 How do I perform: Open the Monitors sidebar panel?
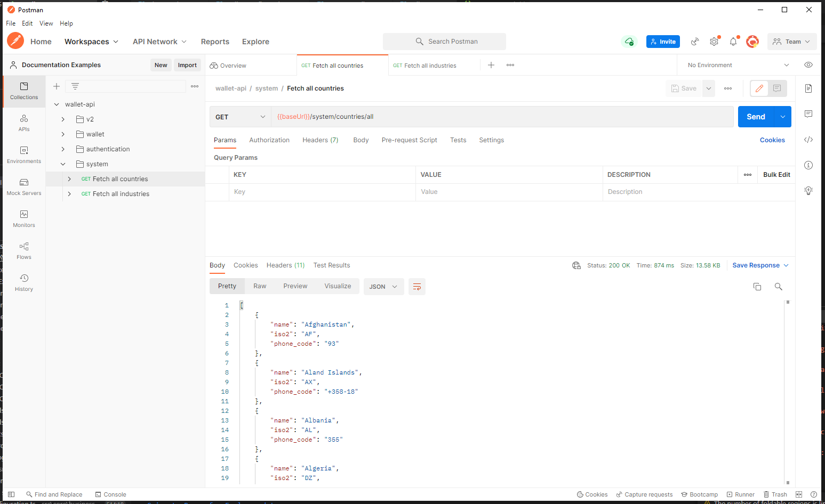(x=24, y=219)
